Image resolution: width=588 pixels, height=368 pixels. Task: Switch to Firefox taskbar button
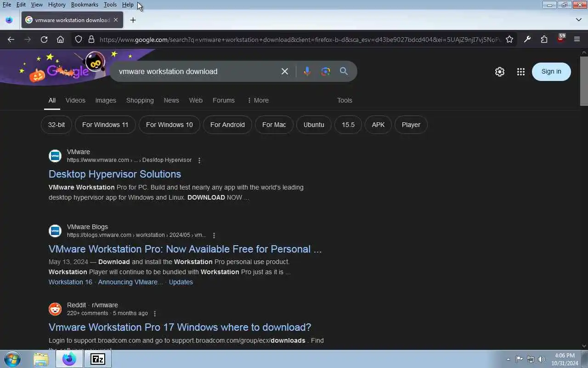[69, 359]
